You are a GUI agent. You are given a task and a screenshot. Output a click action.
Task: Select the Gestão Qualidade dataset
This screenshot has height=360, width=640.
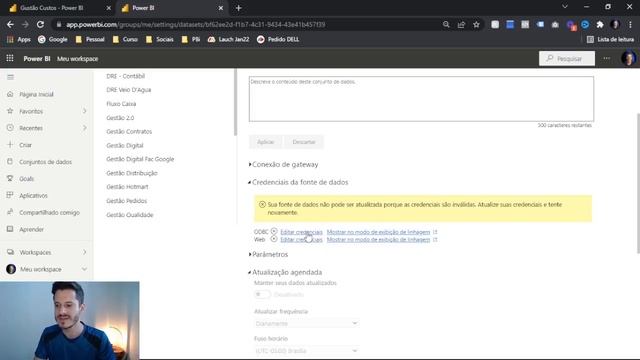(x=130, y=215)
